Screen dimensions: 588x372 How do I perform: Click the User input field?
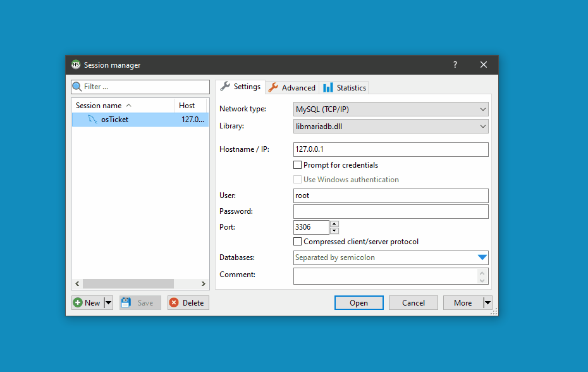[391, 195]
